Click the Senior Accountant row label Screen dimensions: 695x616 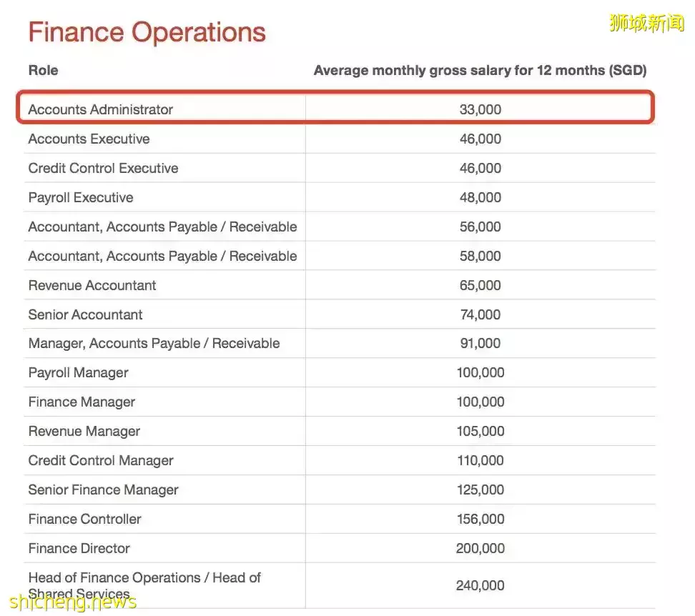85,314
